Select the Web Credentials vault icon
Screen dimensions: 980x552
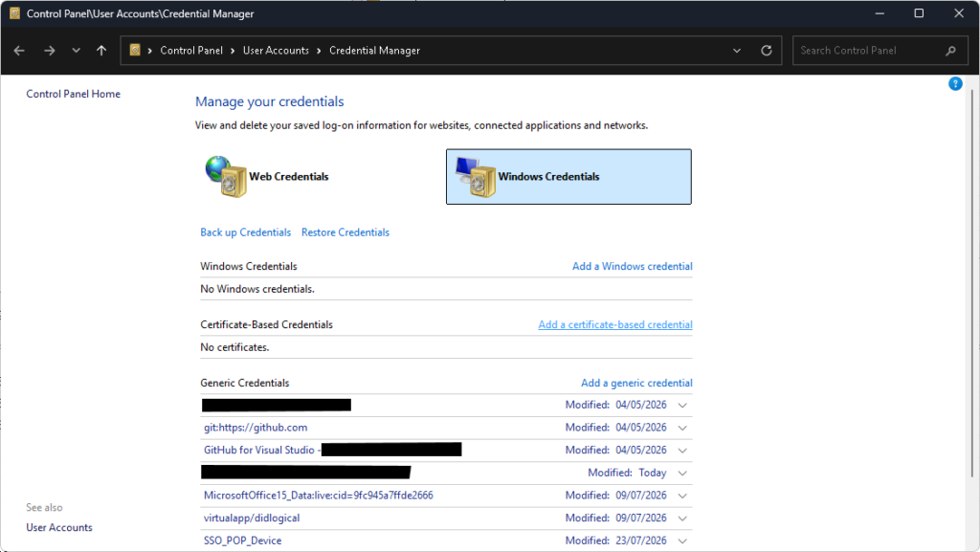pos(226,176)
